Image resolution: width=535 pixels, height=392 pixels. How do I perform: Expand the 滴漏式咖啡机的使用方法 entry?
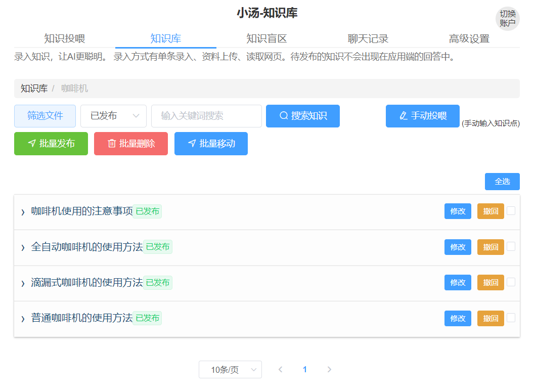(x=22, y=282)
